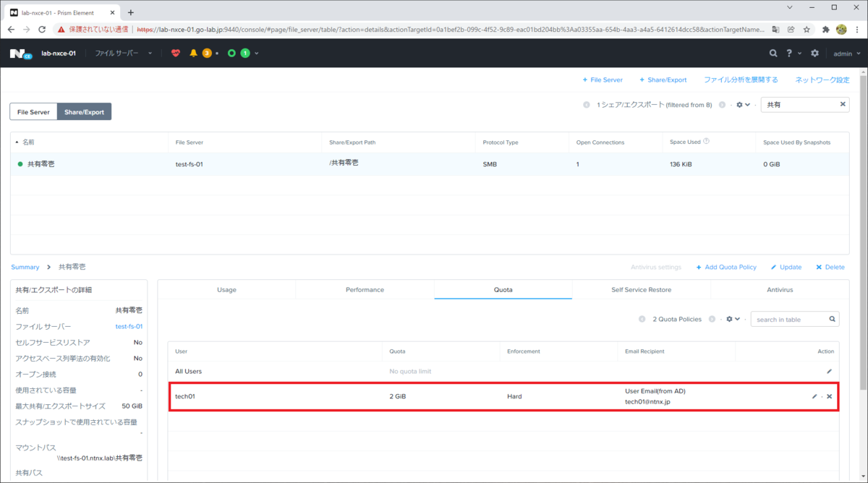This screenshot has height=483, width=868.
Task: Select the Share/Export tab button
Action: tap(84, 112)
